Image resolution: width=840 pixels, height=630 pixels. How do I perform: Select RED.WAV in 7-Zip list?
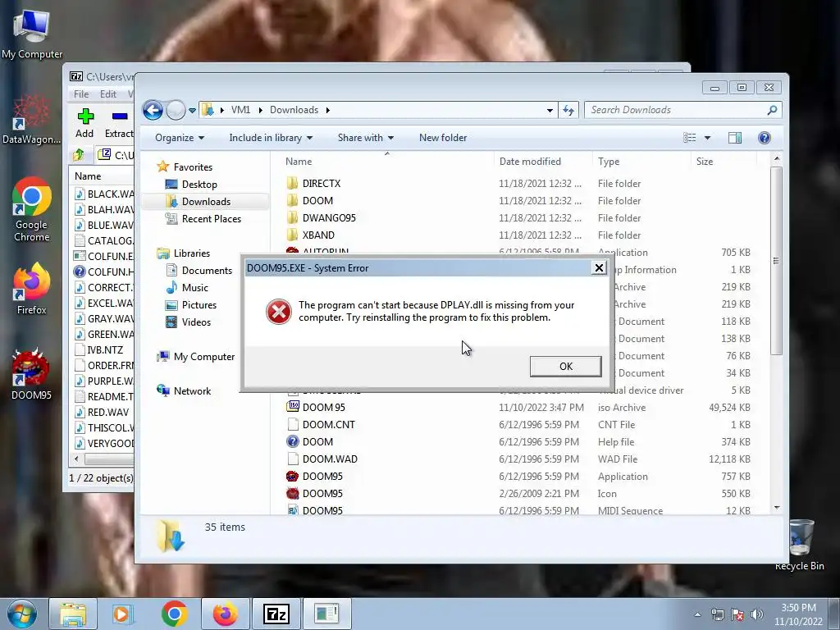tap(102, 412)
